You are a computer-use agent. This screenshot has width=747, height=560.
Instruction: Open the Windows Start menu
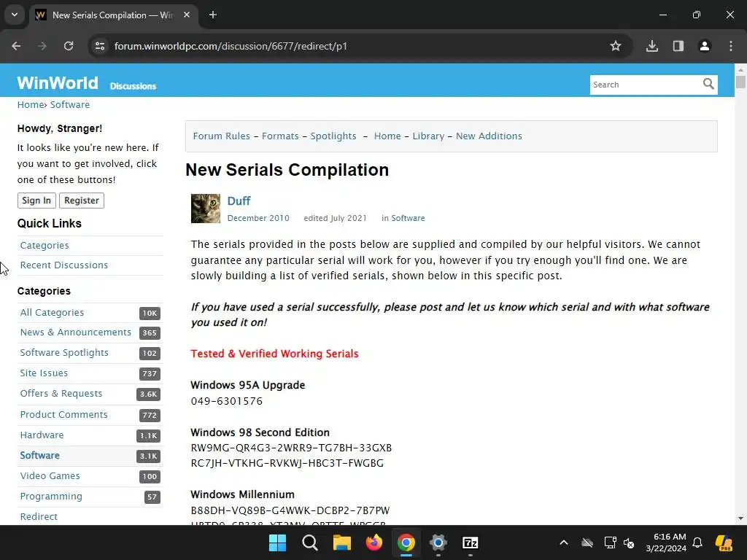[277, 542]
